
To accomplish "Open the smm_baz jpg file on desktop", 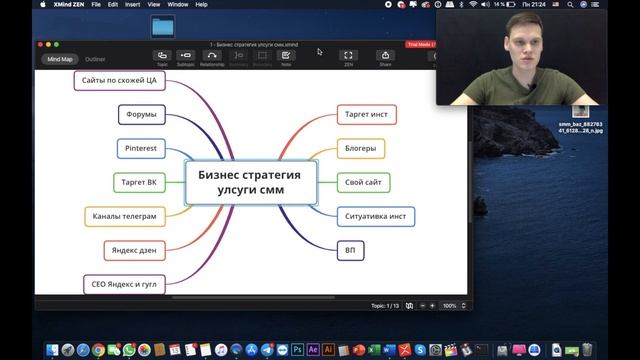I will 580,119.
